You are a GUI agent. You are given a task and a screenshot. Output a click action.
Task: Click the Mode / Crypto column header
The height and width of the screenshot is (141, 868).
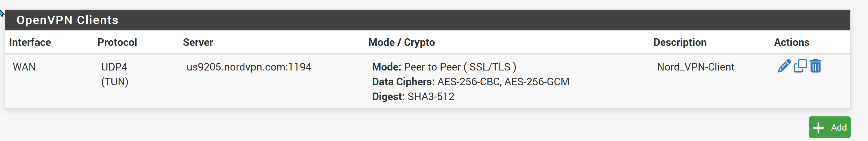point(402,42)
